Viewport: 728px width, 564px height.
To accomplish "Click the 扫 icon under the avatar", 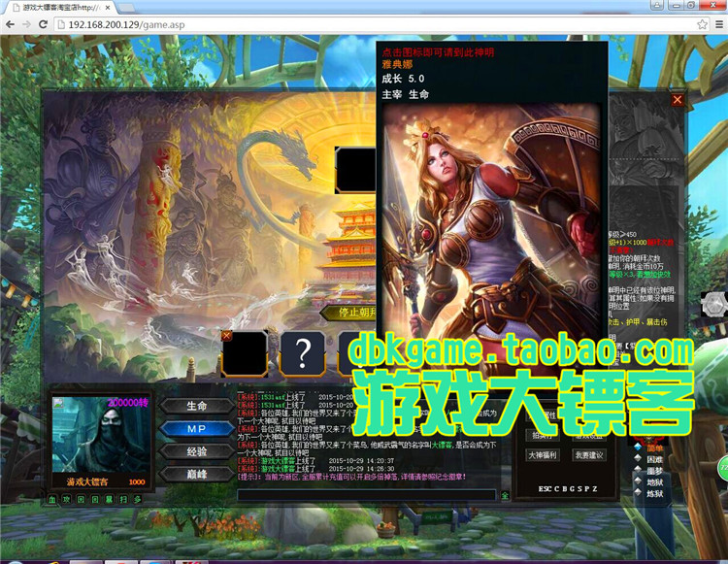I will click(123, 500).
